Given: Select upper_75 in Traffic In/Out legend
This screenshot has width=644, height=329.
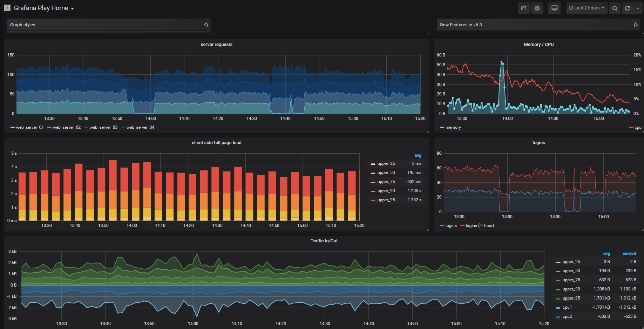Looking at the screenshot, I should point(571,280).
